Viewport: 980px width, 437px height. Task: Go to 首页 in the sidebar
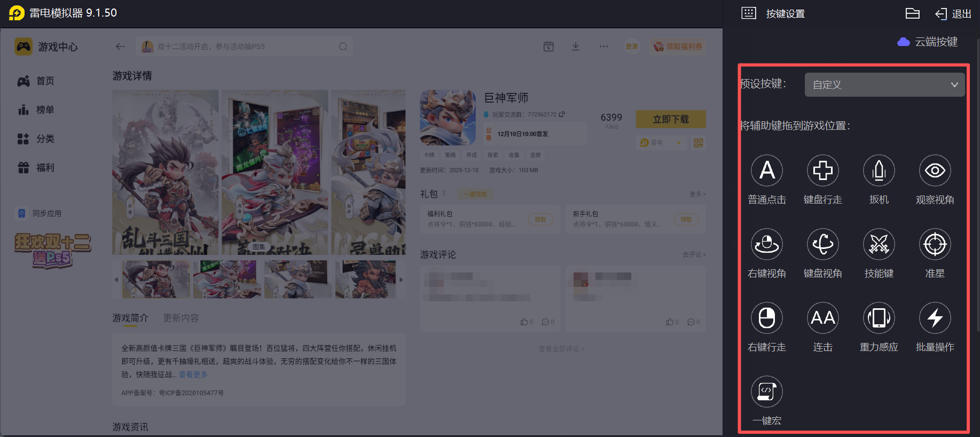36,81
